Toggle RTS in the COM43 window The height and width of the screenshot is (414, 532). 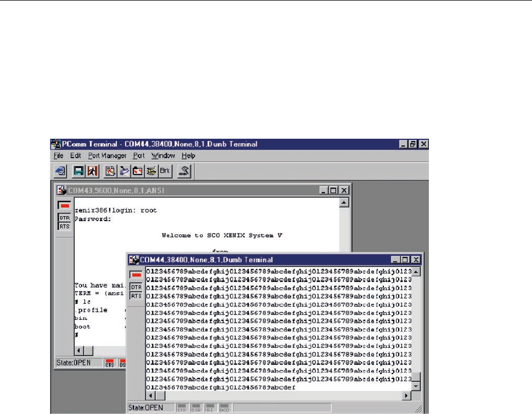[x=65, y=226]
